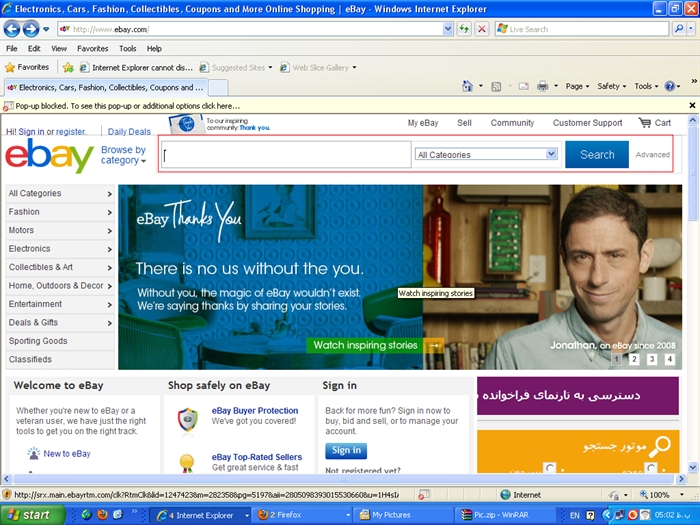Click the pop-up blocked status bar icon
The height and width of the screenshot is (525, 700).
coord(424,495)
